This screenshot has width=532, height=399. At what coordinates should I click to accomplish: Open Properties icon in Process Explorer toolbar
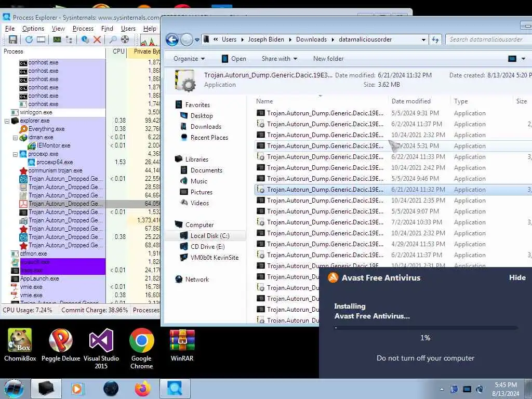coord(85,39)
